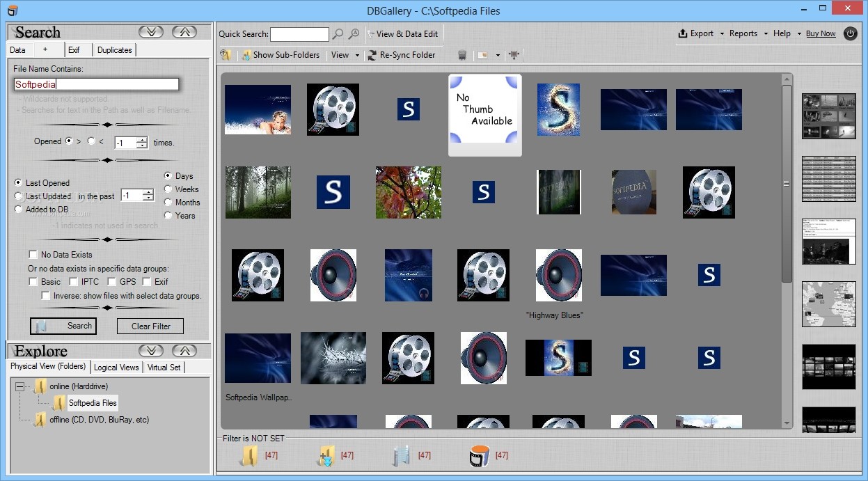The width and height of the screenshot is (868, 481).
Task: Click the Re-Sync Folder arrows icon
Action: [x=372, y=55]
